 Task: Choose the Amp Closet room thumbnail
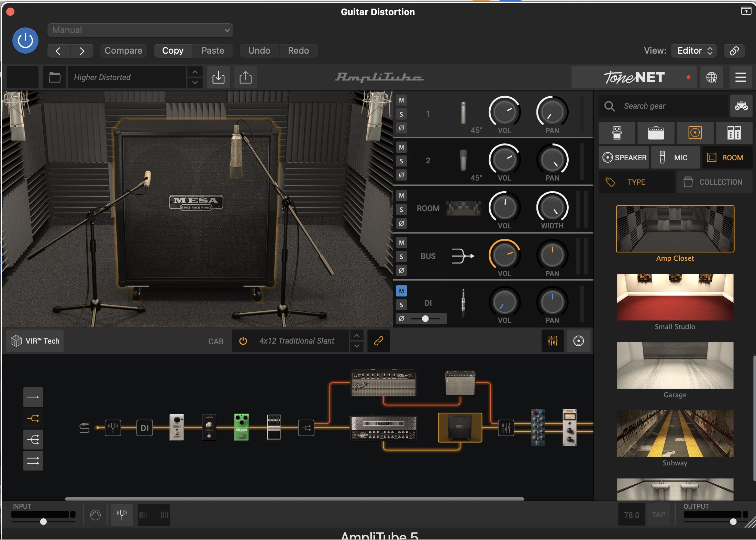(675, 229)
